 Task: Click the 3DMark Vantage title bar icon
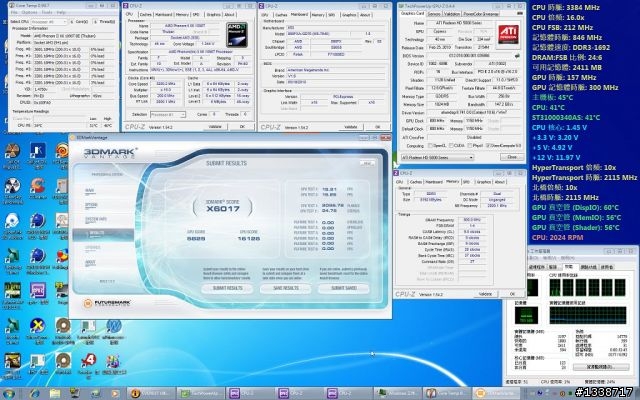[73, 138]
